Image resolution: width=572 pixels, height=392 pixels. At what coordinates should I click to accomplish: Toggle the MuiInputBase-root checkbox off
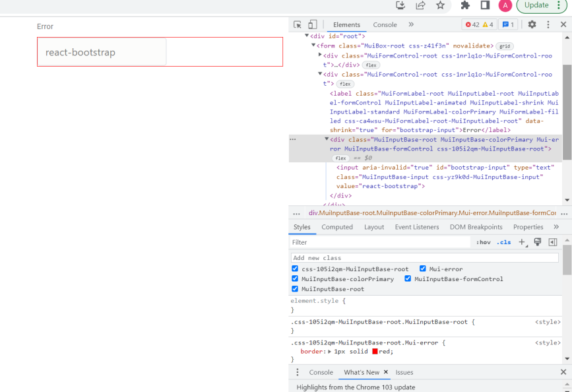pos(295,289)
